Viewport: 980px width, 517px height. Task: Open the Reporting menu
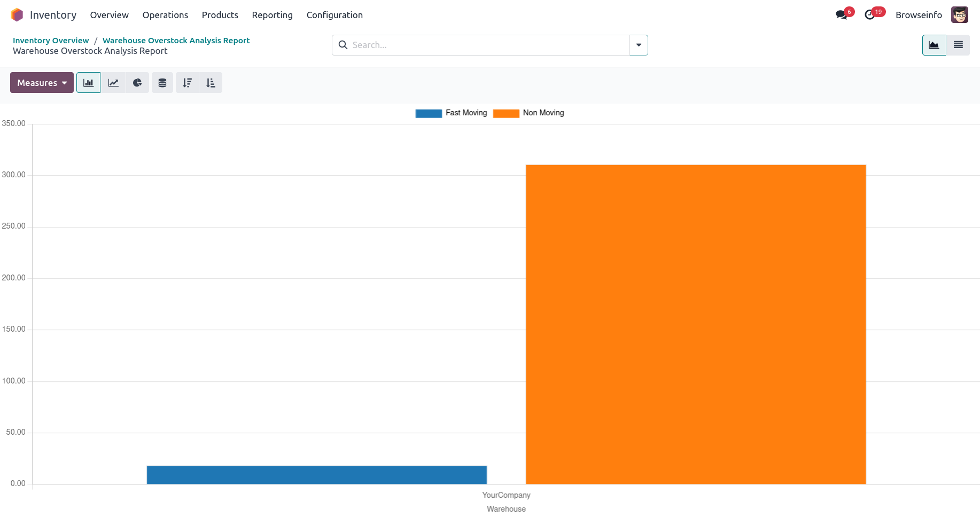click(x=272, y=15)
